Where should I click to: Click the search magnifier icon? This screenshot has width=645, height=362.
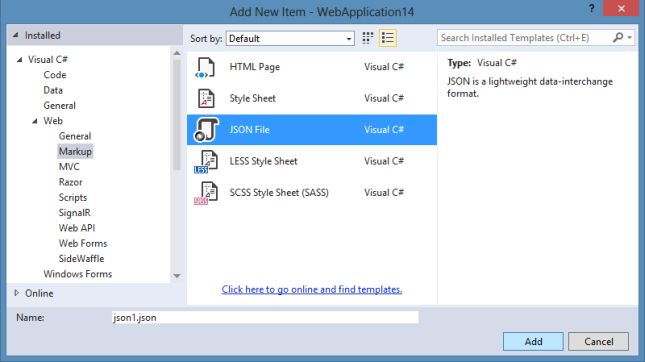pos(617,37)
